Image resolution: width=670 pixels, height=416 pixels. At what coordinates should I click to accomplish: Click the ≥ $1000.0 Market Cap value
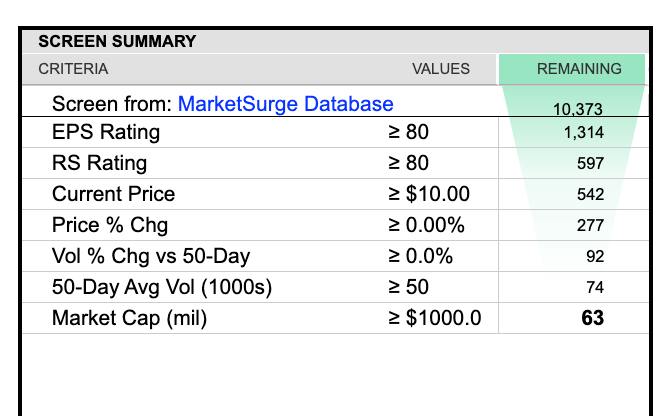pyautogui.click(x=434, y=319)
